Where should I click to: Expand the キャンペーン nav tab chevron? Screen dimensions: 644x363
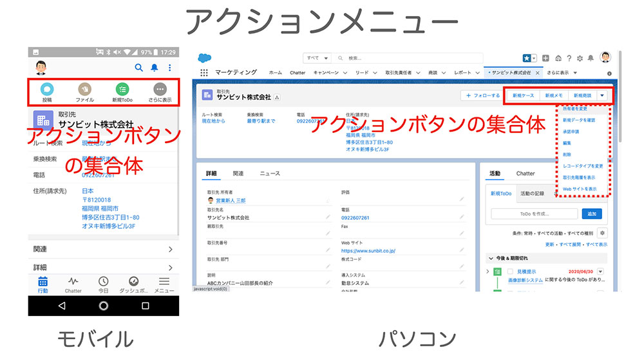[x=345, y=73]
